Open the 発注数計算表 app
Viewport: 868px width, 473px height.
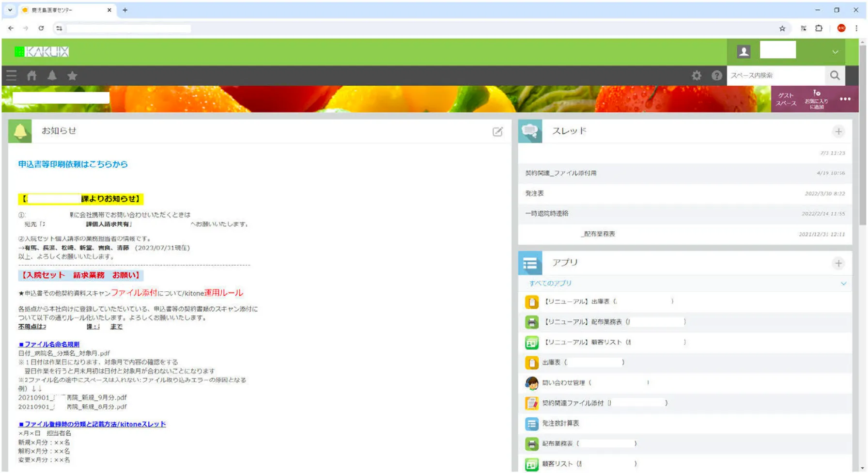(560, 424)
